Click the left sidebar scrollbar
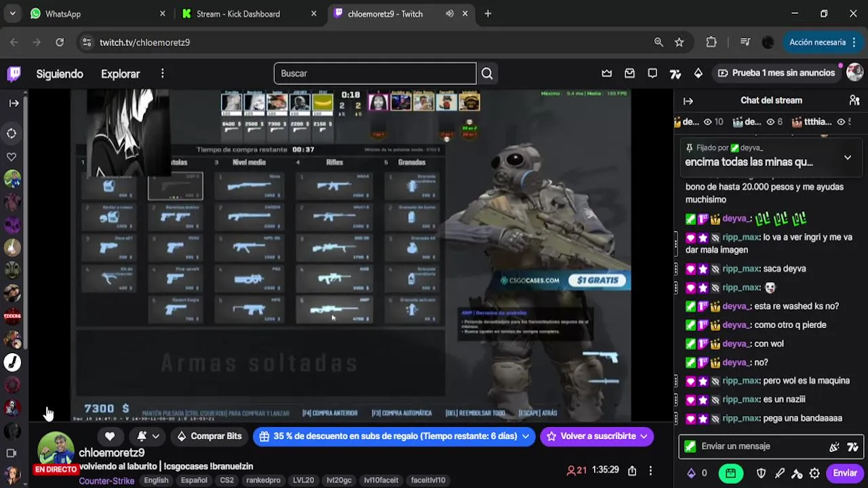This screenshot has height=488, width=868. click(25, 224)
